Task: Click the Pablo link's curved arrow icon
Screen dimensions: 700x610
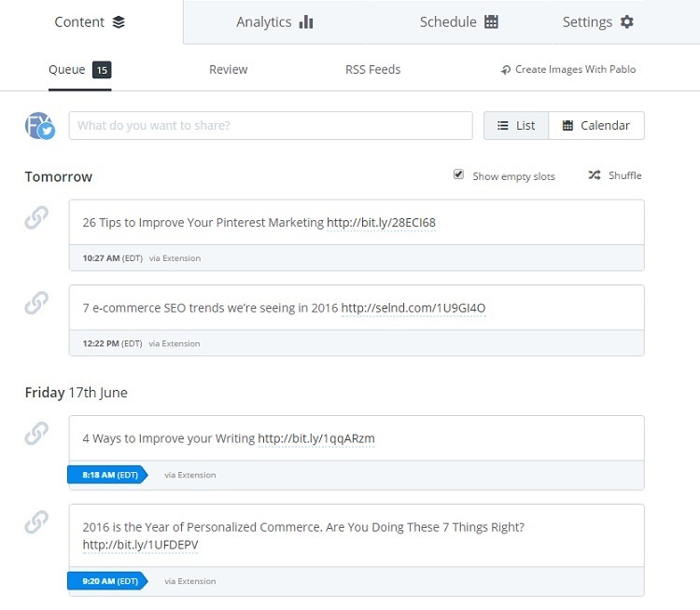Action: 505,70
